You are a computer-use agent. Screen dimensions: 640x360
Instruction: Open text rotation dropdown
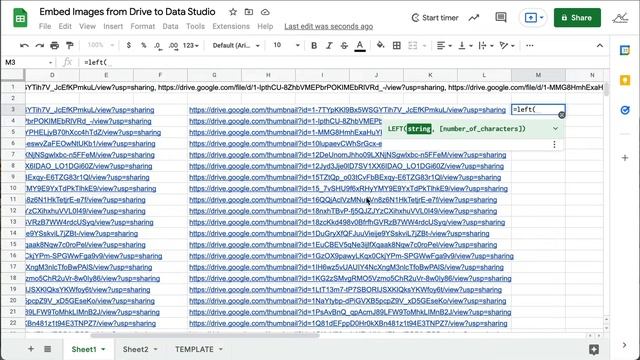click(507, 45)
